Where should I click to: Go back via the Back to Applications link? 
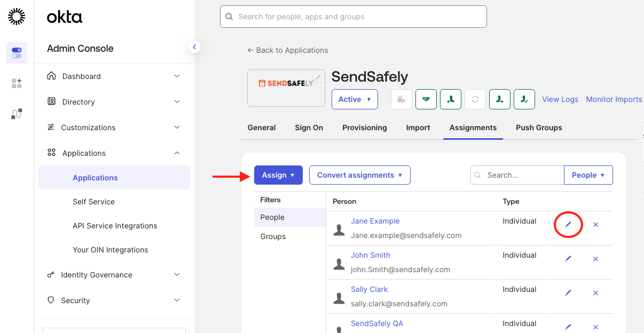[287, 50]
